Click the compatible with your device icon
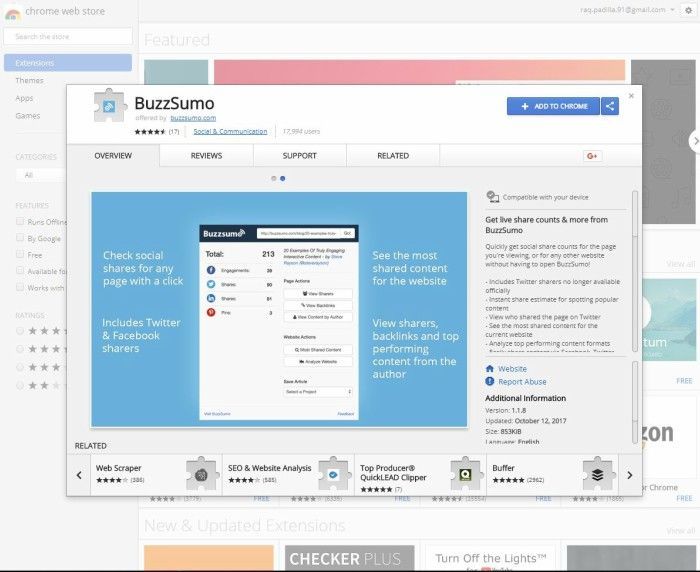 [x=492, y=196]
